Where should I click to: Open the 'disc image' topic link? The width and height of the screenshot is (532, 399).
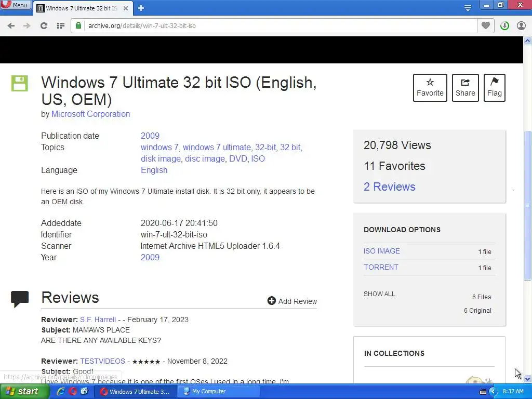click(x=205, y=159)
